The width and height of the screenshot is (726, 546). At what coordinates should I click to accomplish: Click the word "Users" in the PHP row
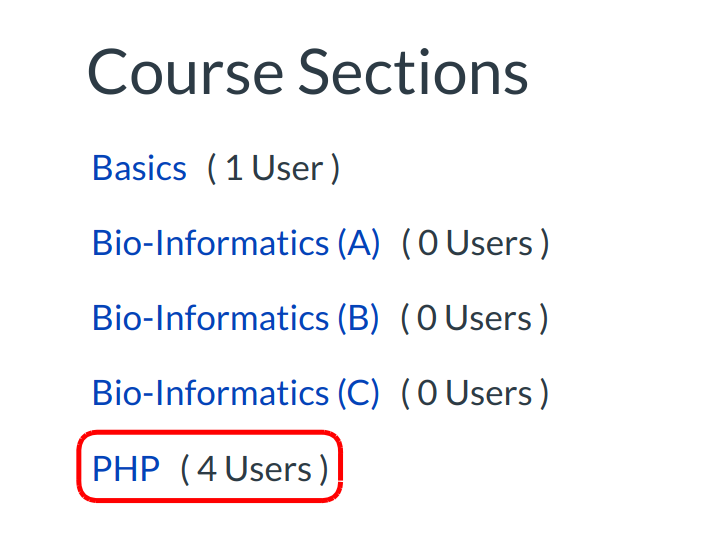coord(268,469)
